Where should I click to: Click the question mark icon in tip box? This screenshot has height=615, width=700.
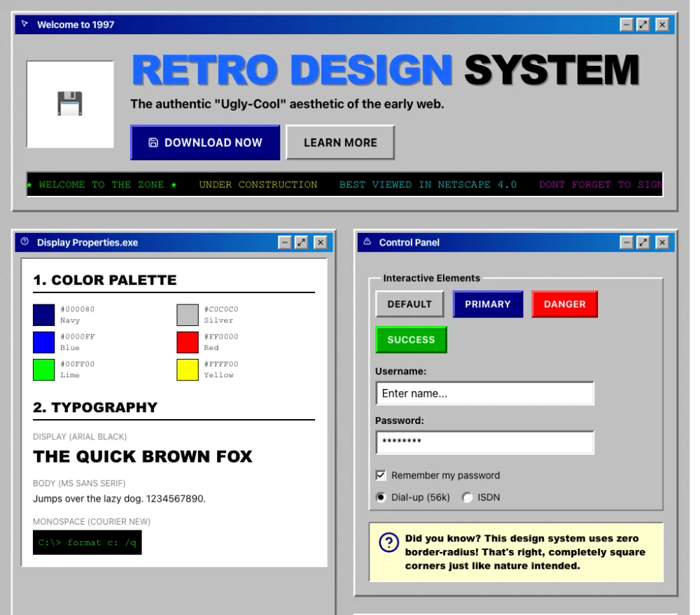(388, 542)
